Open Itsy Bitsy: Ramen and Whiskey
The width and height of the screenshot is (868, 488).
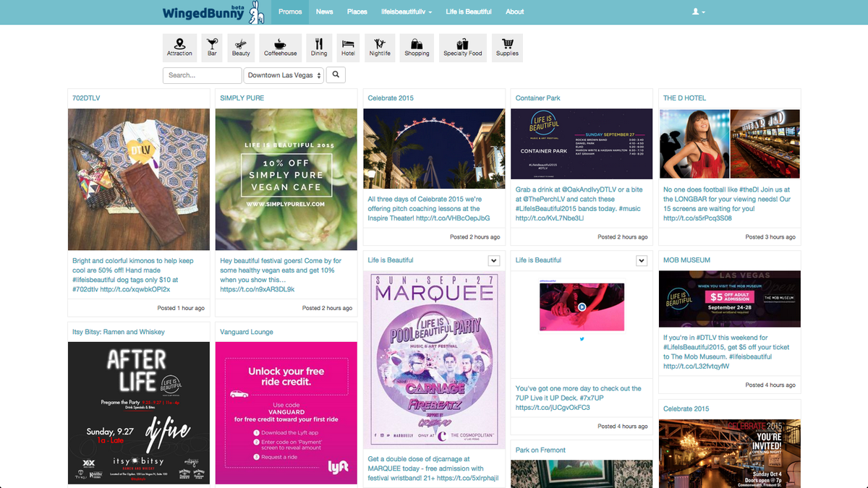tap(119, 332)
